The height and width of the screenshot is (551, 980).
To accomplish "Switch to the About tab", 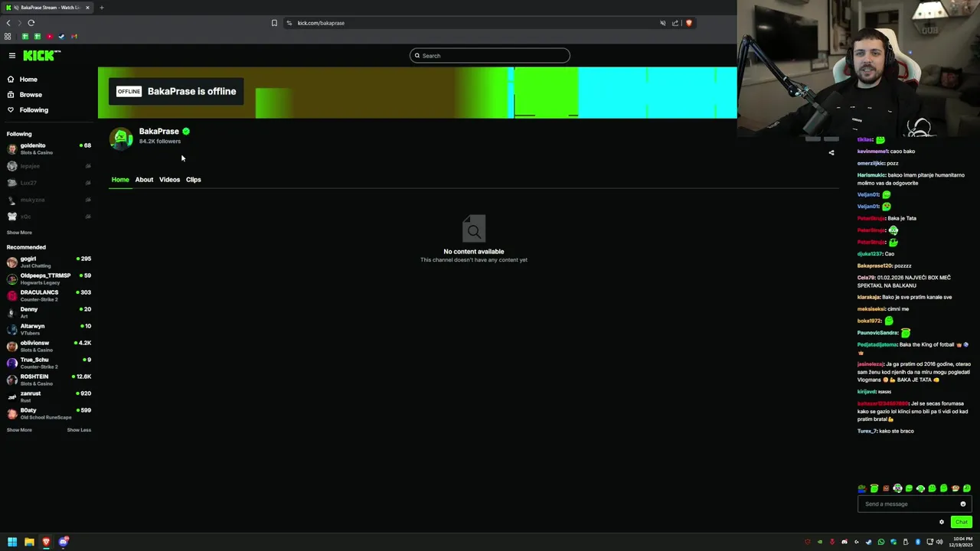I will [x=144, y=180].
